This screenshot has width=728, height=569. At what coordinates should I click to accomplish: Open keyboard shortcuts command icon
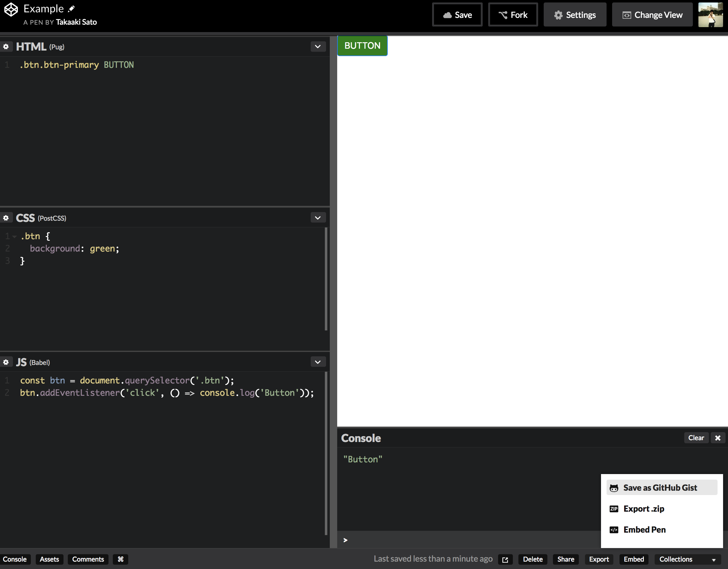tap(120, 559)
